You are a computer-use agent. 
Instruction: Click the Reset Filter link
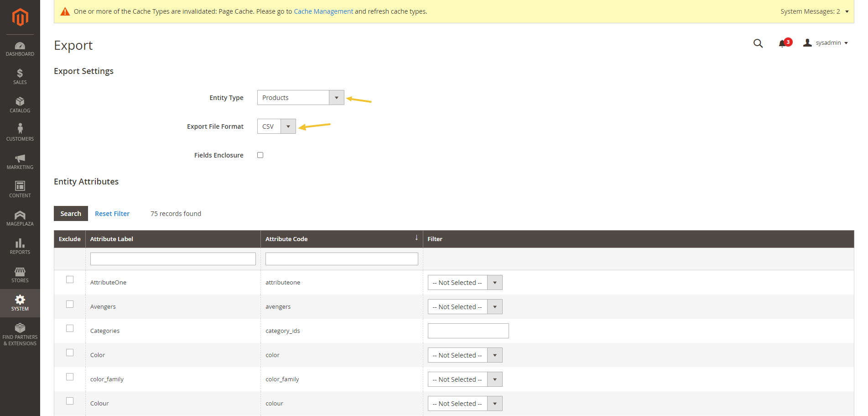112,214
